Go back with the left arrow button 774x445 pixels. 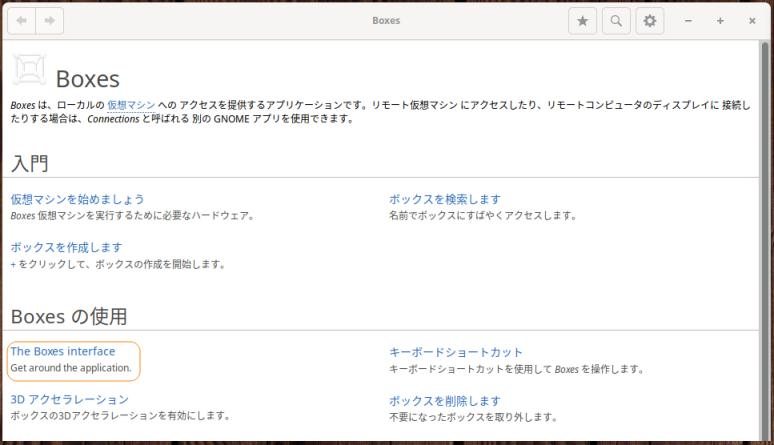[x=22, y=21]
